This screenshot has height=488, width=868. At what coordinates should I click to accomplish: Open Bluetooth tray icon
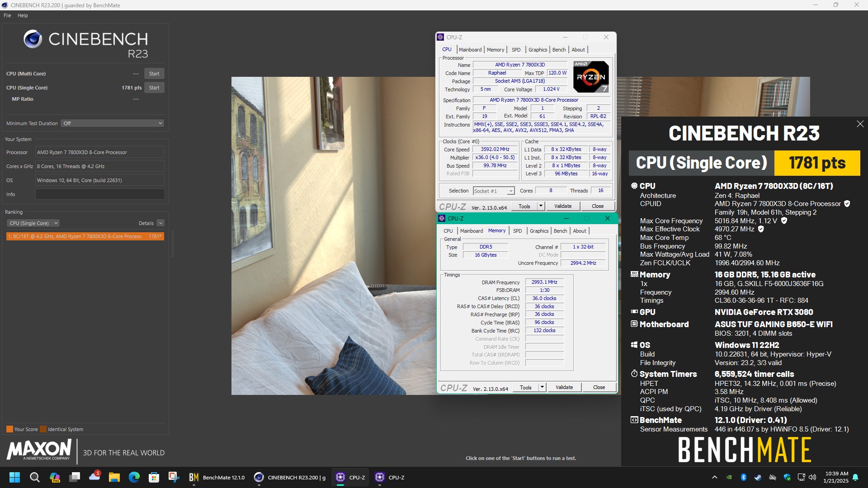[743, 477]
